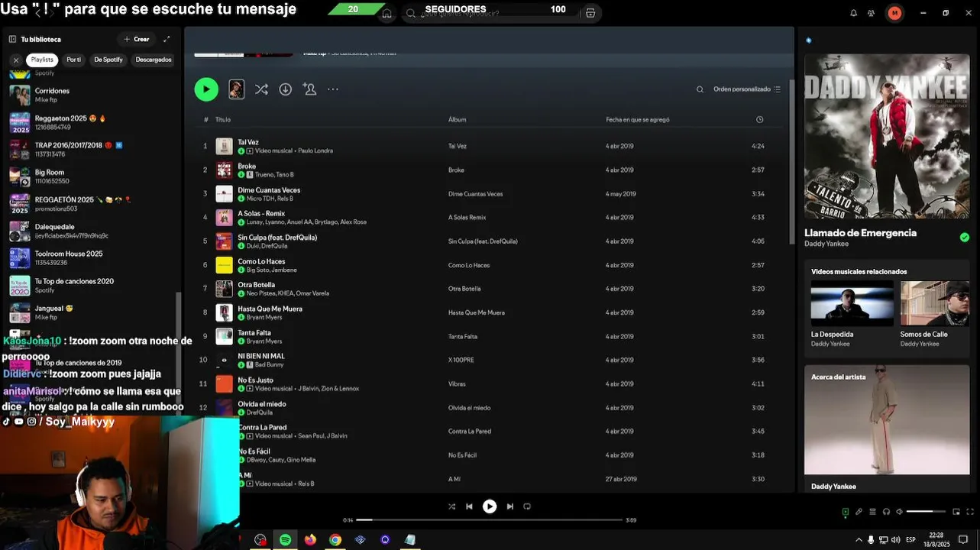Seek on the song progress bar

pyautogui.click(x=490, y=520)
